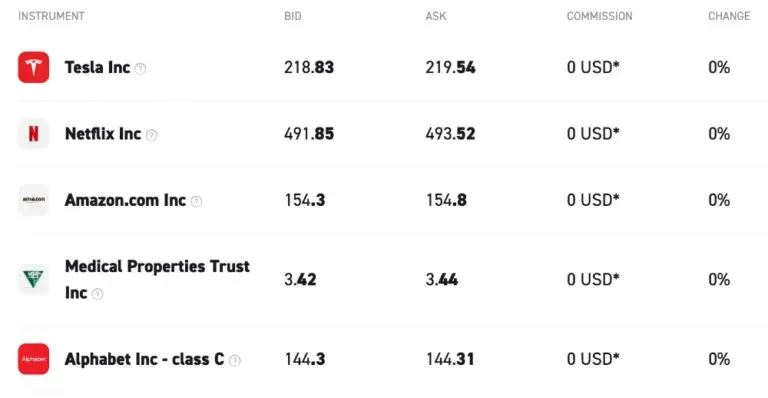The image size is (768, 398).
Task: Click the Medical Properties Trust logo icon
Action: point(34,280)
